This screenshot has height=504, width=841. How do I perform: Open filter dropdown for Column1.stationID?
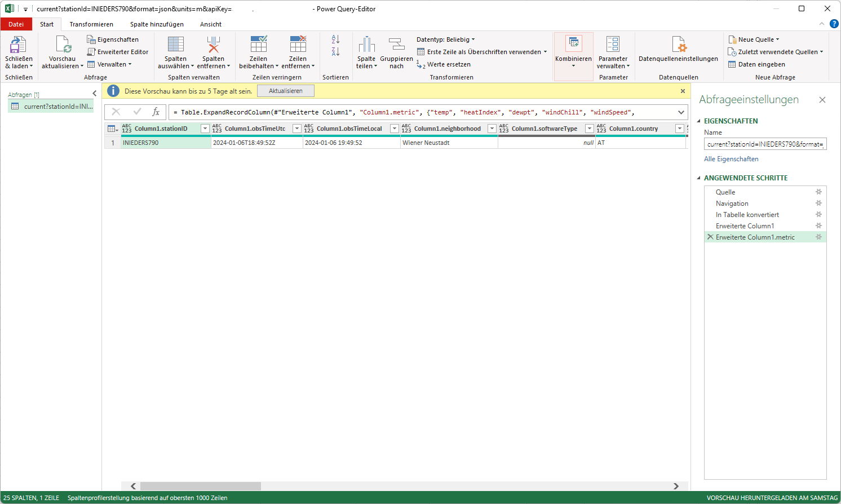click(x=205, y=129)
